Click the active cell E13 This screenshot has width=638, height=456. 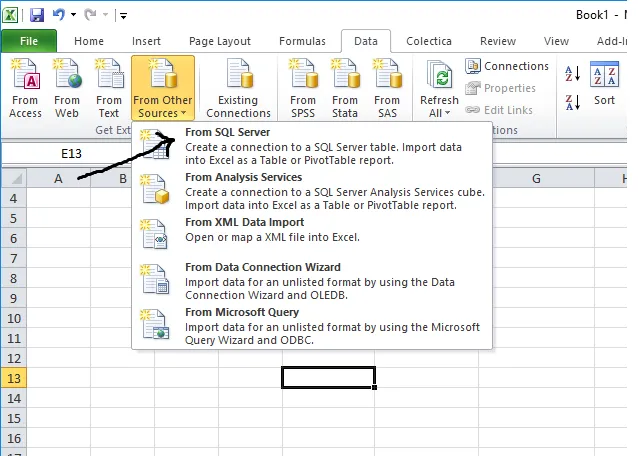[328, 377]
